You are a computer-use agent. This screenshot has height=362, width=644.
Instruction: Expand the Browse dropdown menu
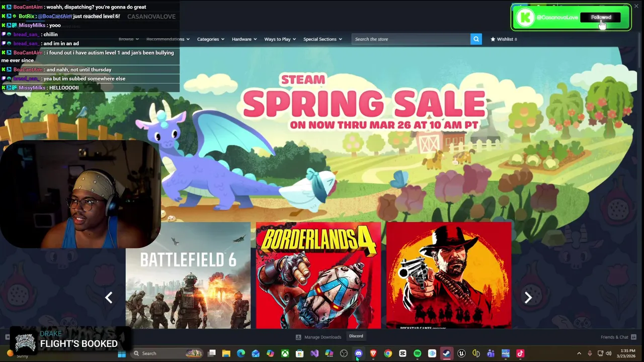[129, 39]
